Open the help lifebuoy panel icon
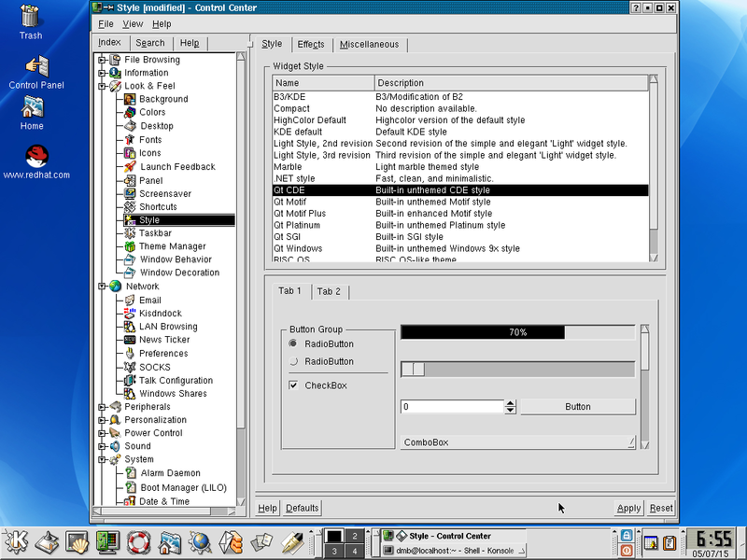This screenshot has width=747, height=560. 138,542
